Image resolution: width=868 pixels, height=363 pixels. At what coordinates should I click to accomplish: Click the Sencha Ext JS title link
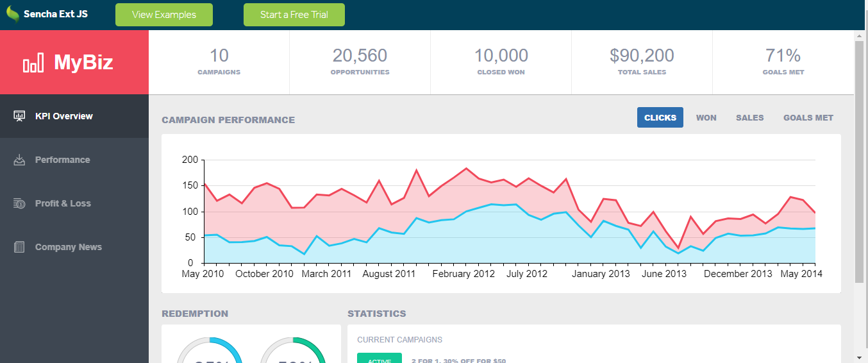click(x=56, y=13)
